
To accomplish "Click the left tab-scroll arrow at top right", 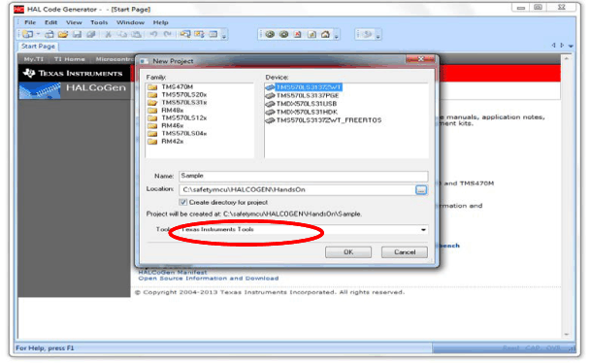I will click(x=554, y=46).
